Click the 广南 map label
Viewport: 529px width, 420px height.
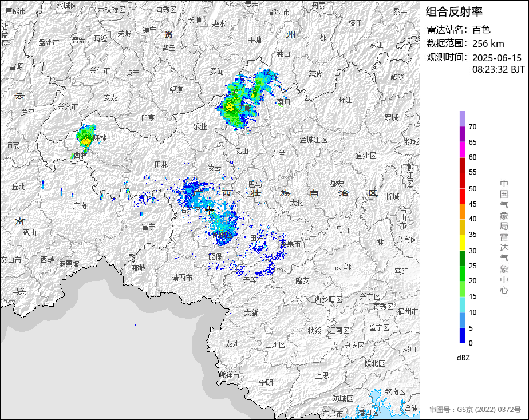pos(80,205)
